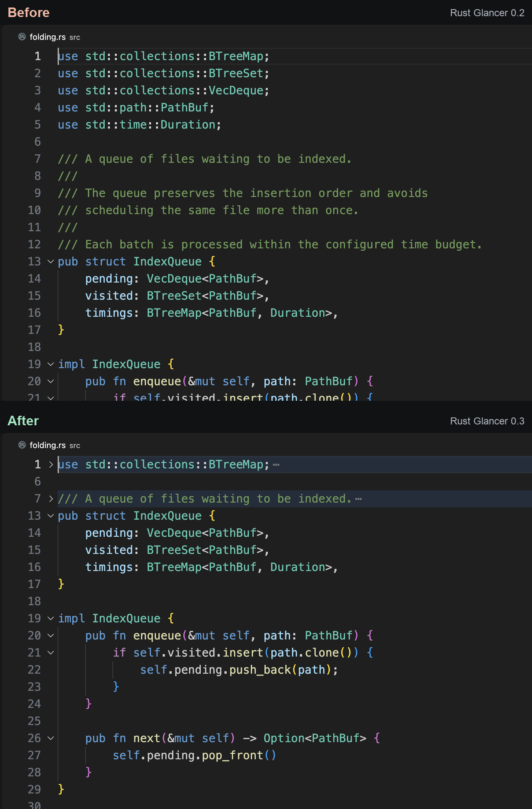Click the comment 'The queue preserves the insertion order and avoids'

coord(256,193)
